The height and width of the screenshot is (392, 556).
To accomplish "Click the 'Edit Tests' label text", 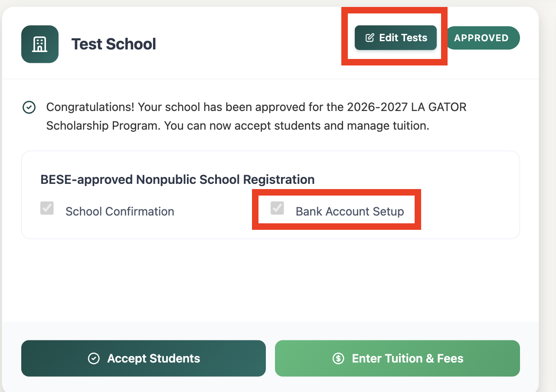I will tap(403, 38).
